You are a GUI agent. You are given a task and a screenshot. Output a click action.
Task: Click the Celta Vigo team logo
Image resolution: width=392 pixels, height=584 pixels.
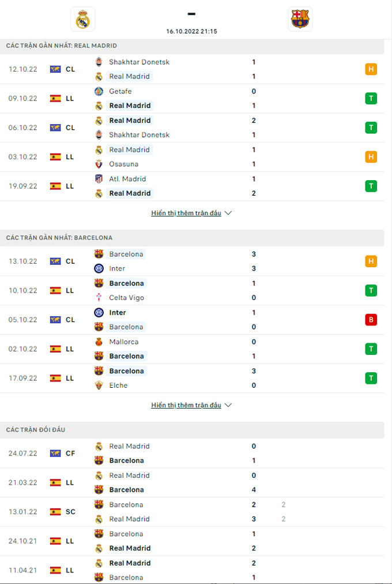point(99,298)
